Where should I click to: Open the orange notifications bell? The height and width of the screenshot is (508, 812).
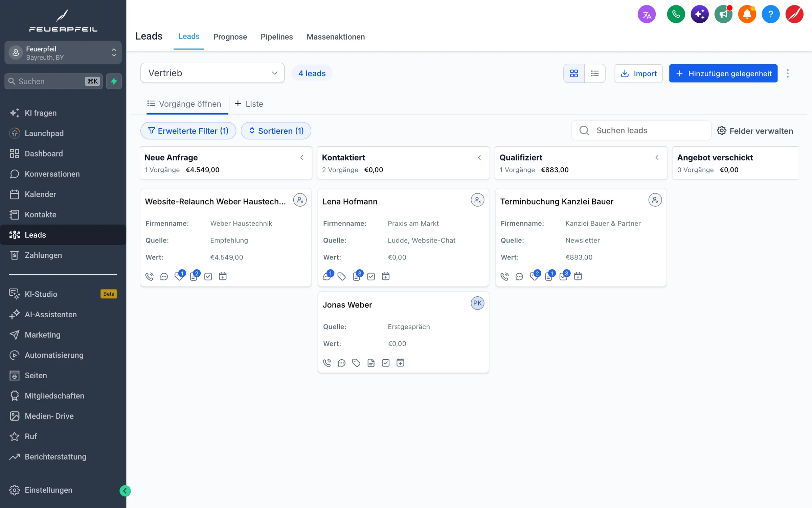tap(747, 15)
